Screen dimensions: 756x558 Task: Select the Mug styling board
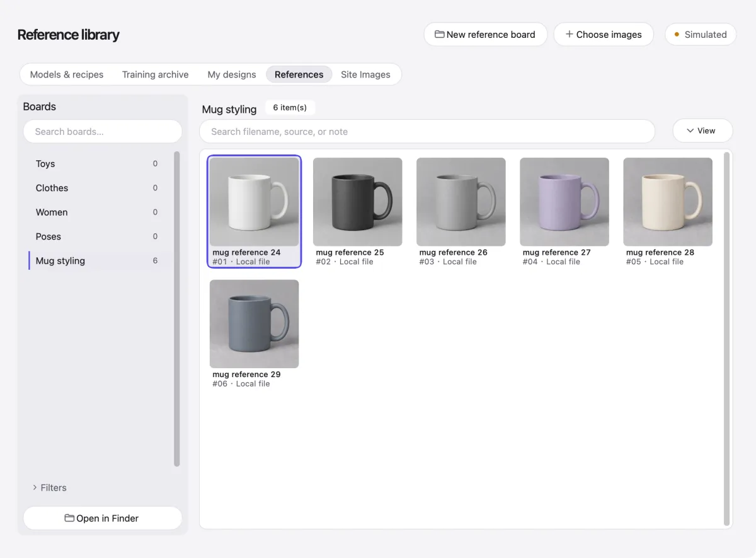(x=100, y=261)
